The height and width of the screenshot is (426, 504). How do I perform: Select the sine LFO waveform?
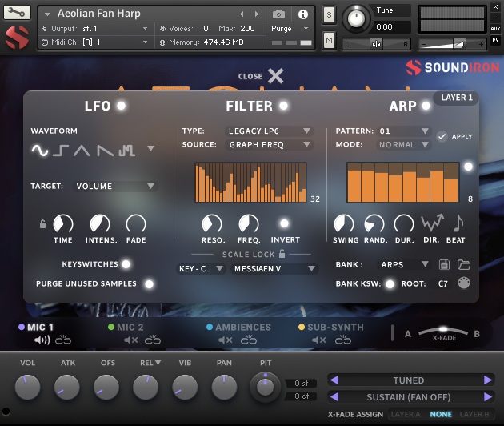coord(40,150)
